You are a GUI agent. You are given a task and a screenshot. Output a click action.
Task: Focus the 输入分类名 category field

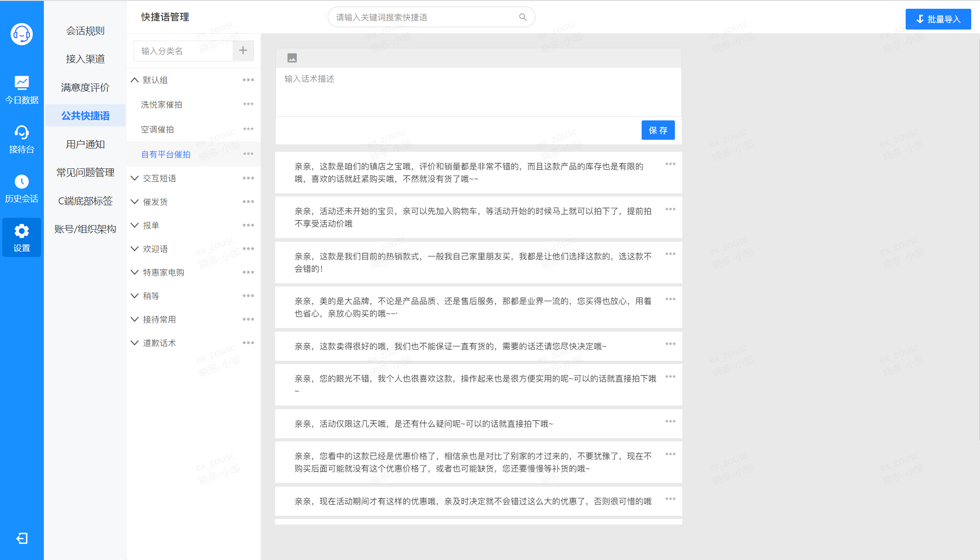(183, 51)
